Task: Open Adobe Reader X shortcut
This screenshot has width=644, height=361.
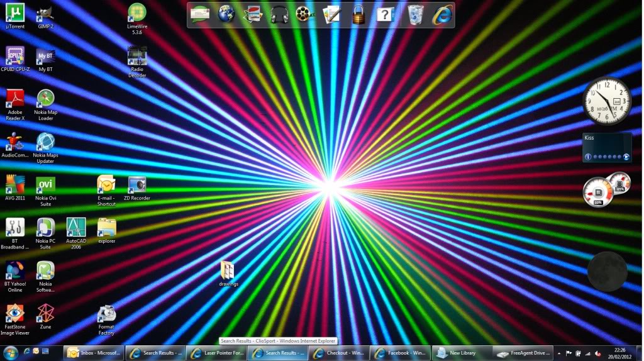Action: pyautogui.click(x=14, y=99)
